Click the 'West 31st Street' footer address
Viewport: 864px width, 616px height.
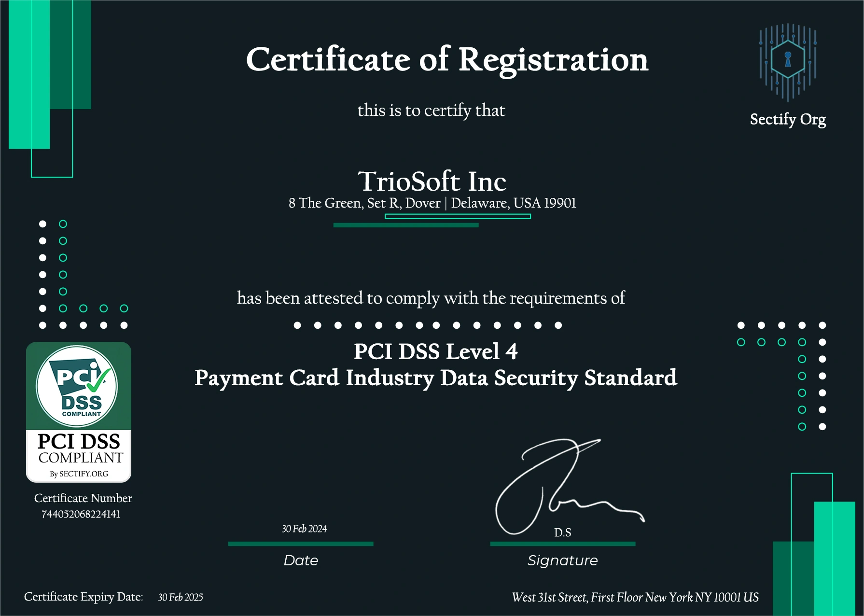635,598
